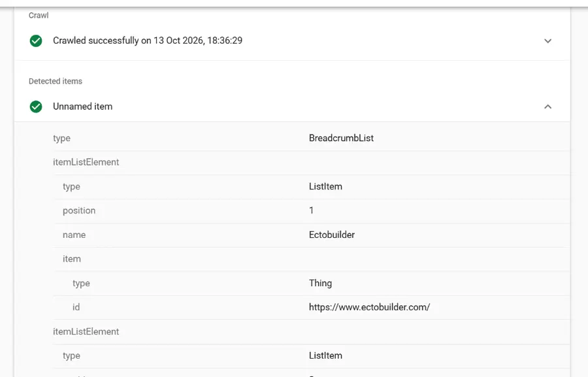Click the second 'itemListElement' row label
Image resolution: width=588 pixels, height=377 pixels.
tap(86, 332)
